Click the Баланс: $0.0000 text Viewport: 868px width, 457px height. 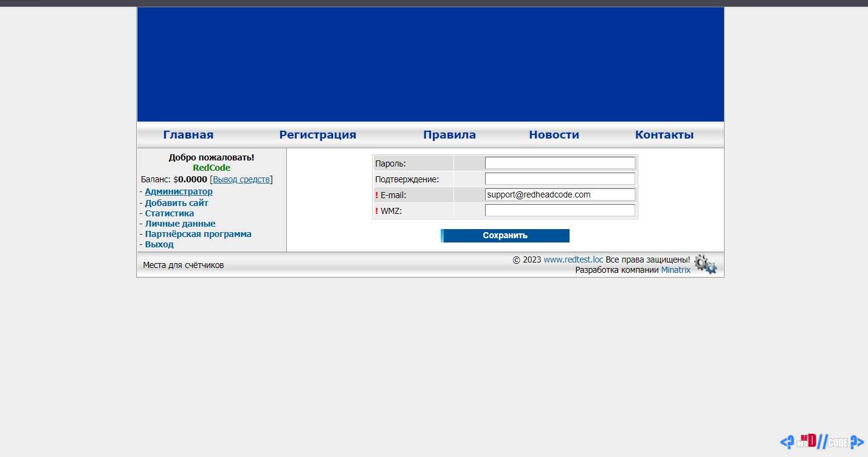(174, 179)
